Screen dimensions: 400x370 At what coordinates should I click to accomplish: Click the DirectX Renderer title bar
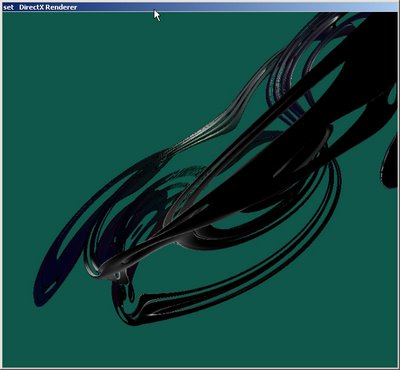click(200, 7)
